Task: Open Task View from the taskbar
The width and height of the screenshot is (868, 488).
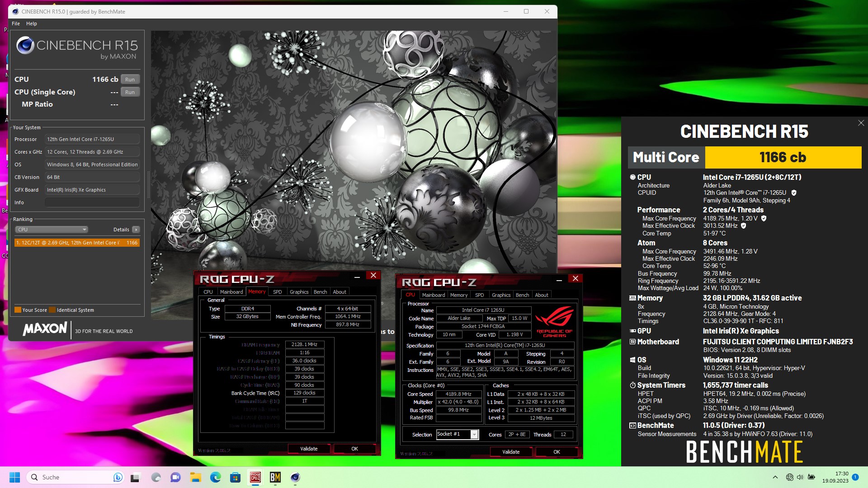Action: [135, 477]
